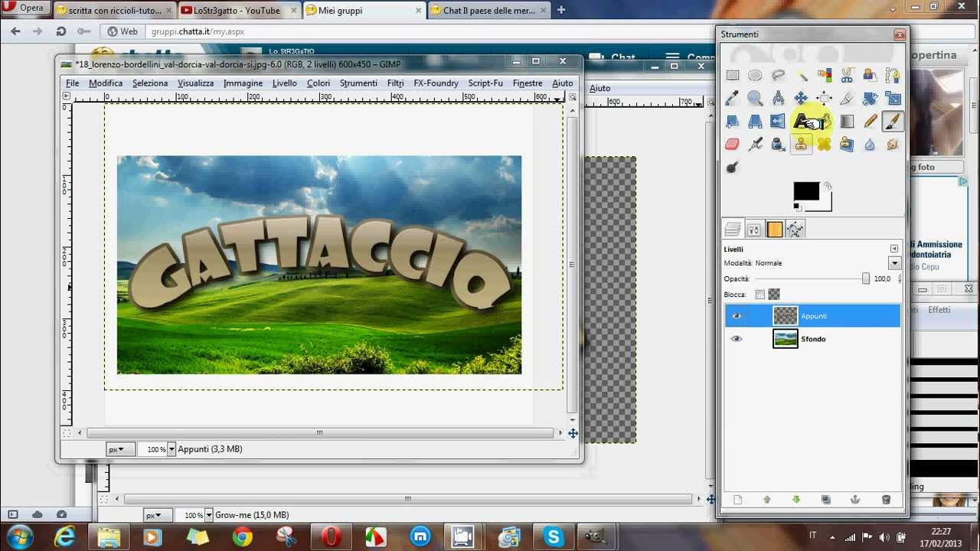Select the Free Select lasso tool

pos(778,75)
